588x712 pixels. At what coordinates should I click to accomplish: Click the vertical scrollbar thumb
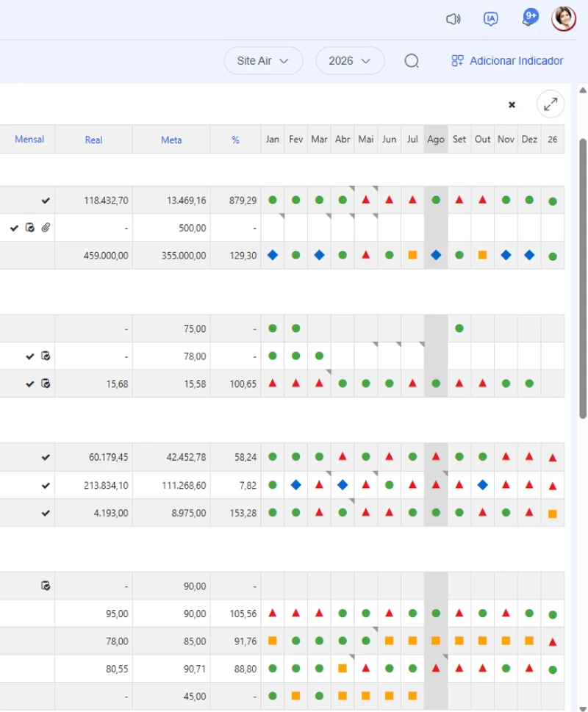tap(583, 278)
